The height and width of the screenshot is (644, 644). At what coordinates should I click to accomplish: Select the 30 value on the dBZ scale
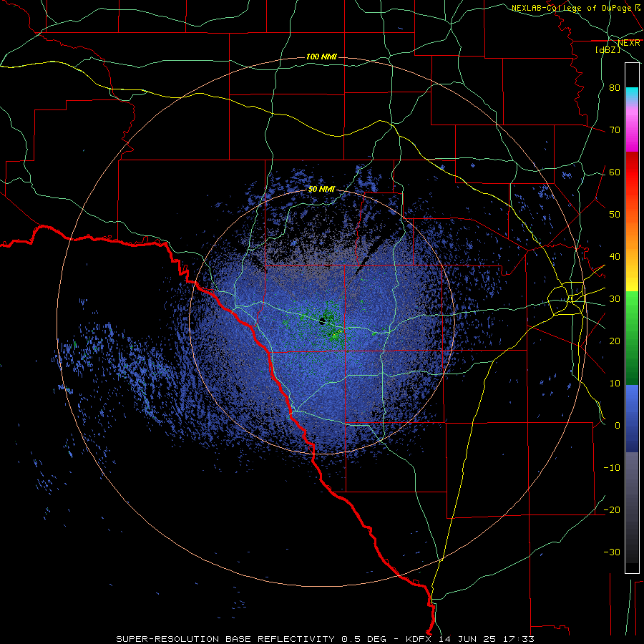coord(615,298)
